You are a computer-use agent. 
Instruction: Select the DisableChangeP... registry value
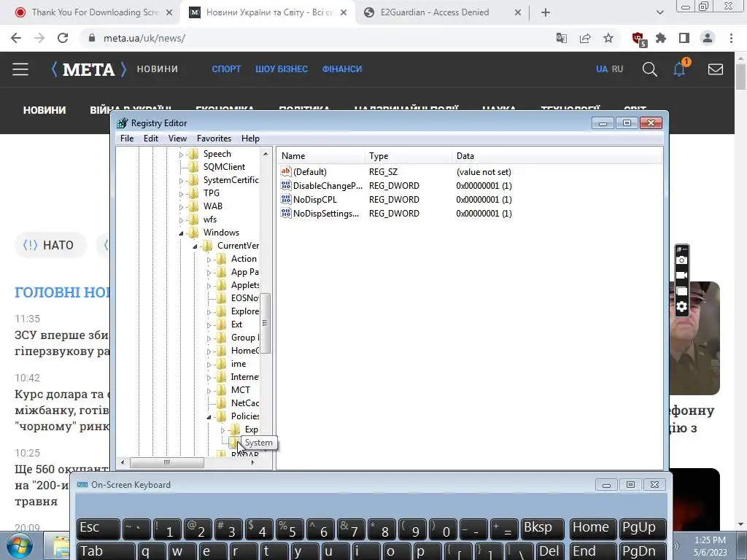[328, 186]
